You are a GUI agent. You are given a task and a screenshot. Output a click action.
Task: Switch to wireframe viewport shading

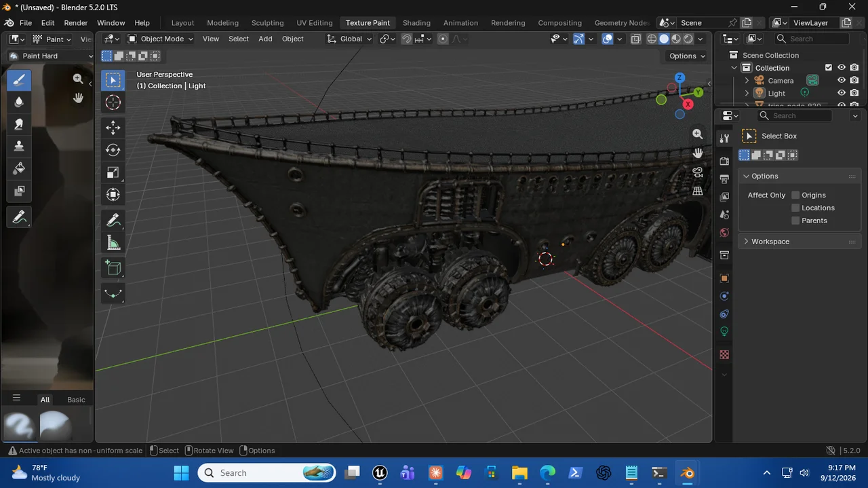click(x=652, y=39)
